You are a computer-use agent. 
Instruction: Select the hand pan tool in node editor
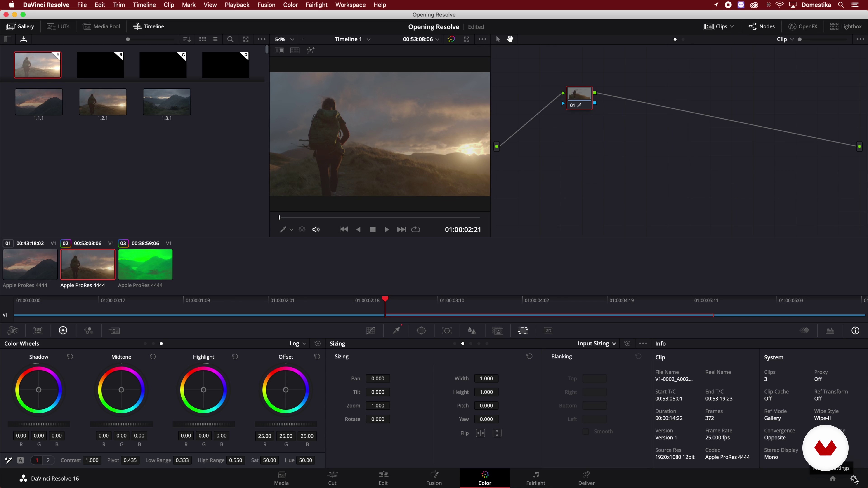click(510, 39)
